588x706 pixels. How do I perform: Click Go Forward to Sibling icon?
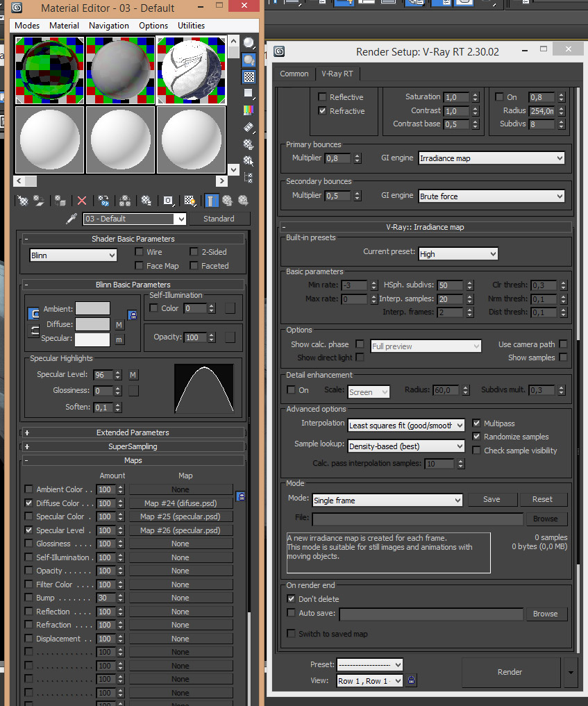coord(243,201)
